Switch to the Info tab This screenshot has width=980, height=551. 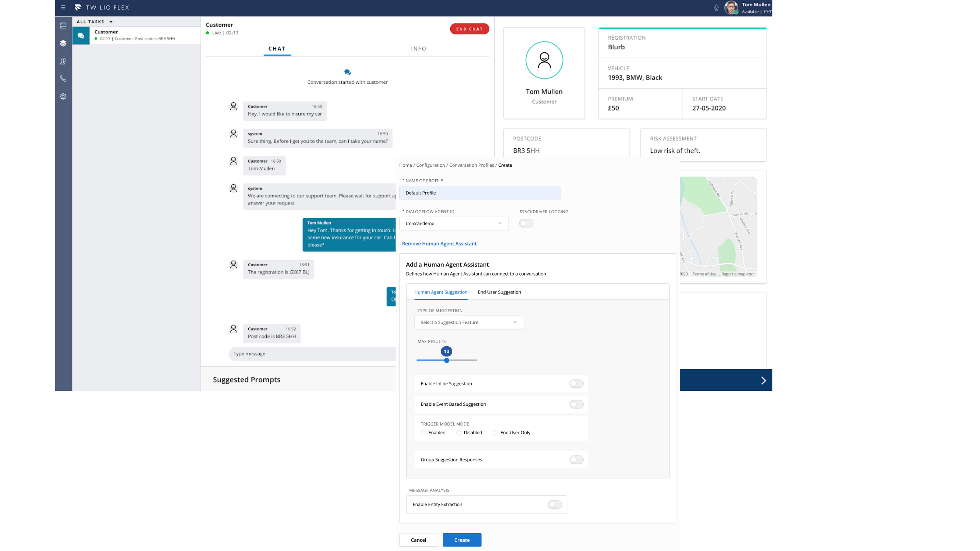click(x=419, y=49)
